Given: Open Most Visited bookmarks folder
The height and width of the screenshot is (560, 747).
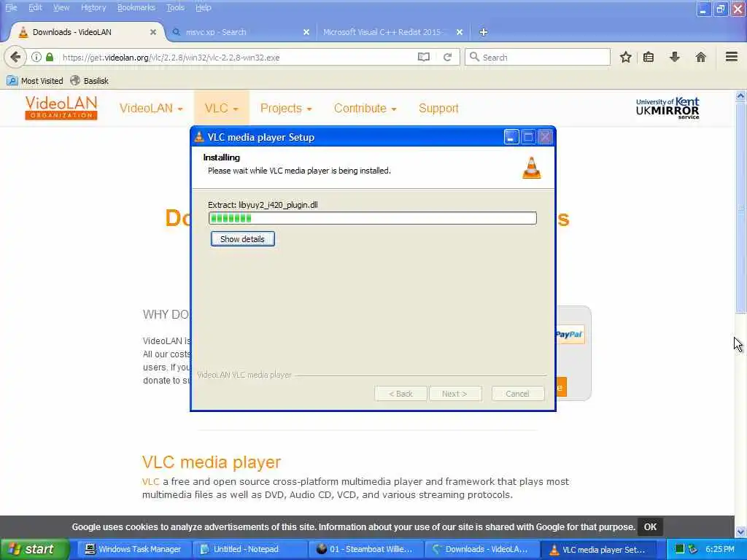Looking at the screenshot, I should [35, 81].
